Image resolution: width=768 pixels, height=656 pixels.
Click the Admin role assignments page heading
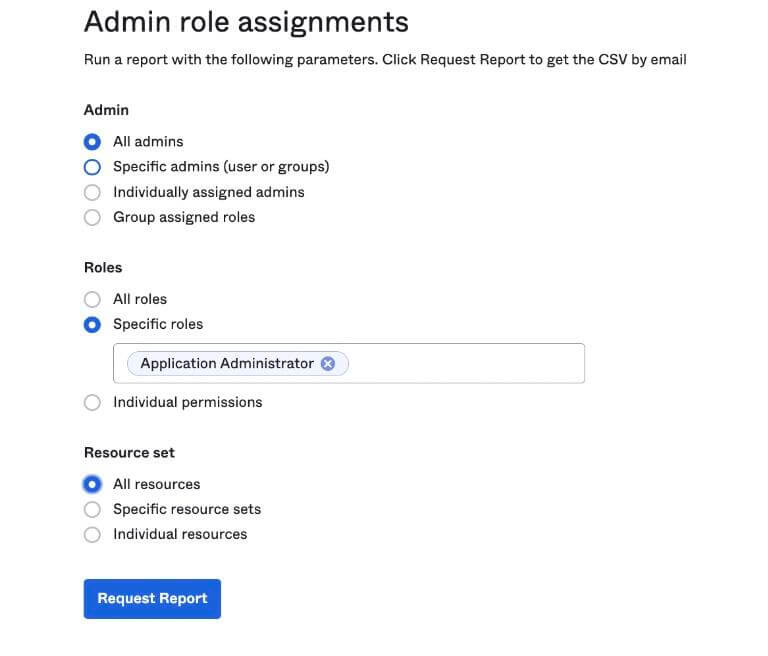coord(232,22)
